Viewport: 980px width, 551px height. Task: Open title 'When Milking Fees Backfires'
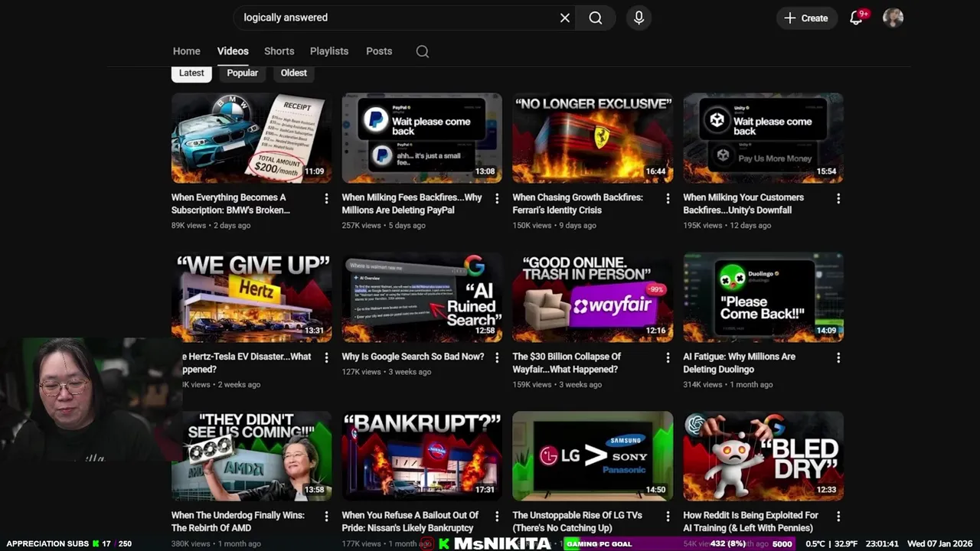[412, 204]
